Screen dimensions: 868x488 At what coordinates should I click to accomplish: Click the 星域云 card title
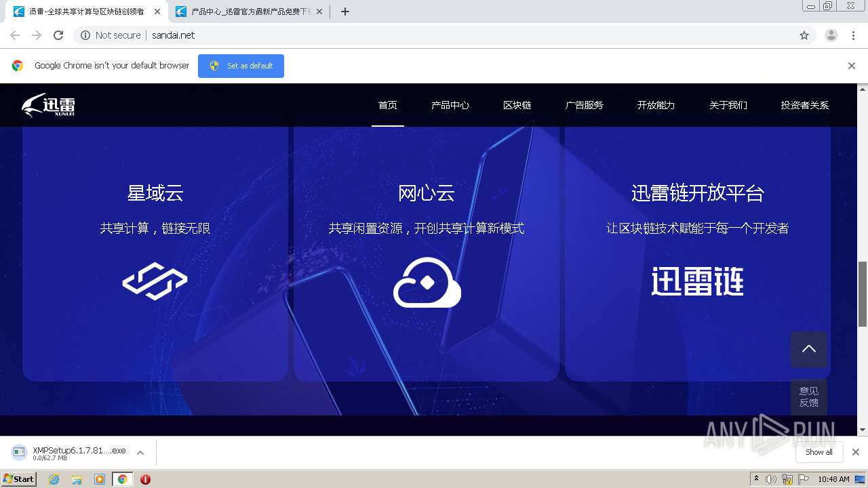click(155, 193)
